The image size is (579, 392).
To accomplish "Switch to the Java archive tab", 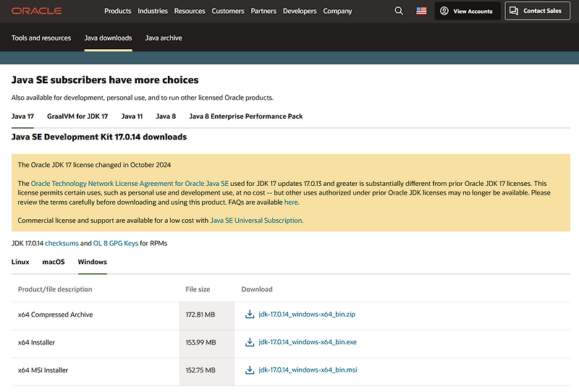I will (x=164, y=38).
